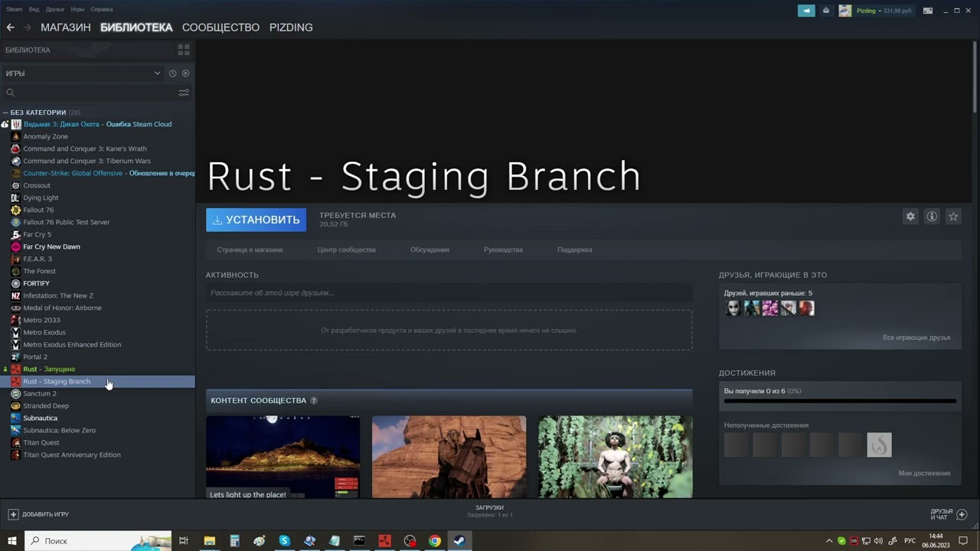
Task: Open the Сообщество tab
Action: click(220, 28)
